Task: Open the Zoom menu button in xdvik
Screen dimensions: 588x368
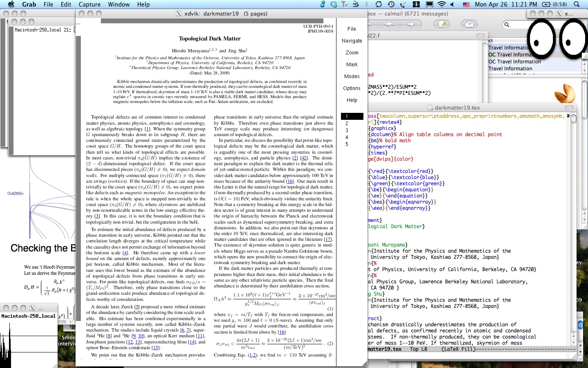Action: click(x=352, y=53)
